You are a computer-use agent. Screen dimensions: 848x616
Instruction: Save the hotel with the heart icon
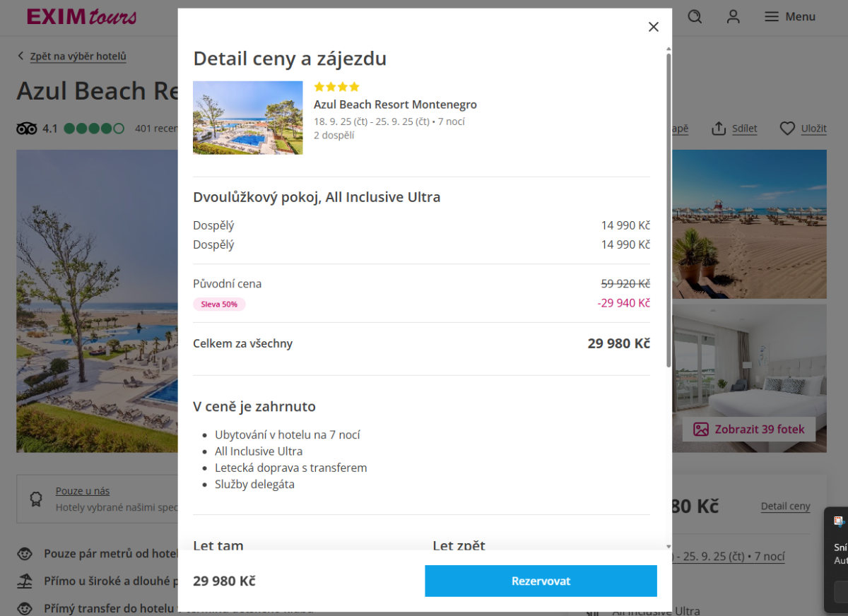(x=787, y=129)
